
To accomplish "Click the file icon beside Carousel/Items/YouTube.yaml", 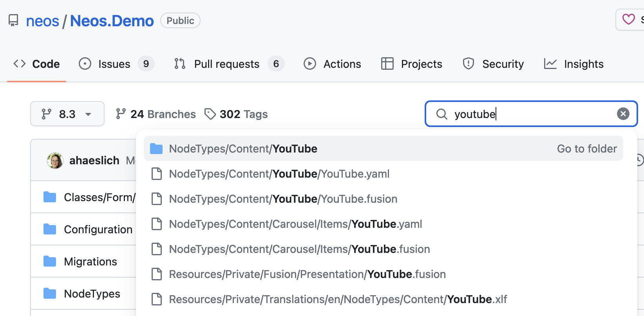I will point(157,224).
